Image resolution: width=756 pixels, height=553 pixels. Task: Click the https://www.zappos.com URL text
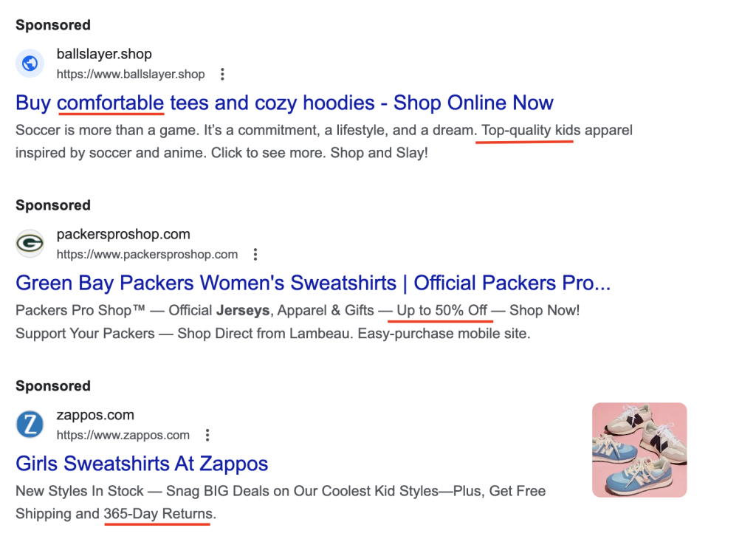[x=123, y=435]
